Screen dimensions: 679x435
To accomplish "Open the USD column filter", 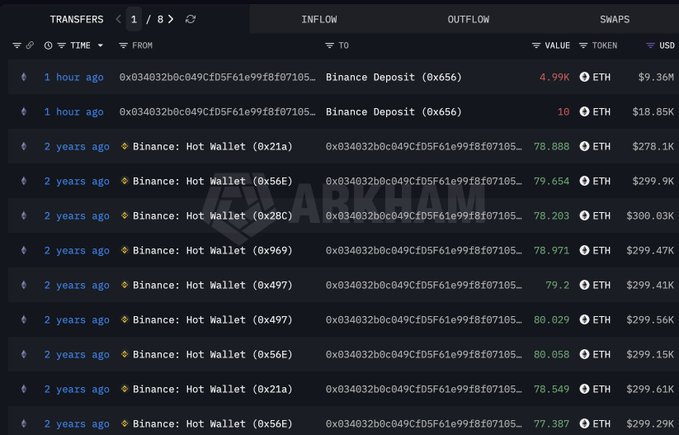I will (x=650, y=45).
